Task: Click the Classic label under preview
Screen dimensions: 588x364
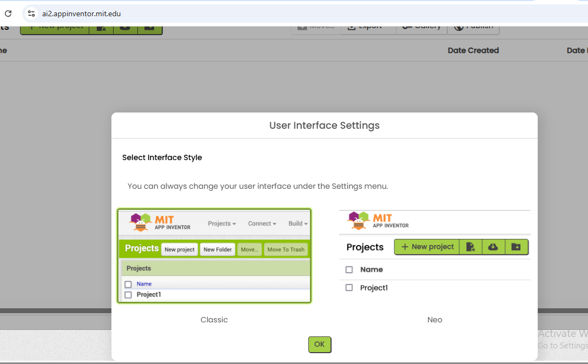Action: [x=214, y=320]
